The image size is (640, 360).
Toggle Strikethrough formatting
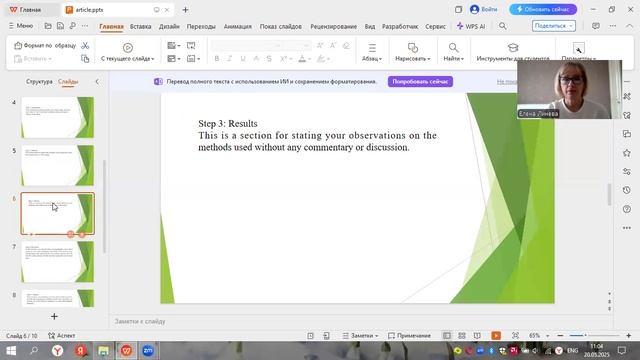269,59
